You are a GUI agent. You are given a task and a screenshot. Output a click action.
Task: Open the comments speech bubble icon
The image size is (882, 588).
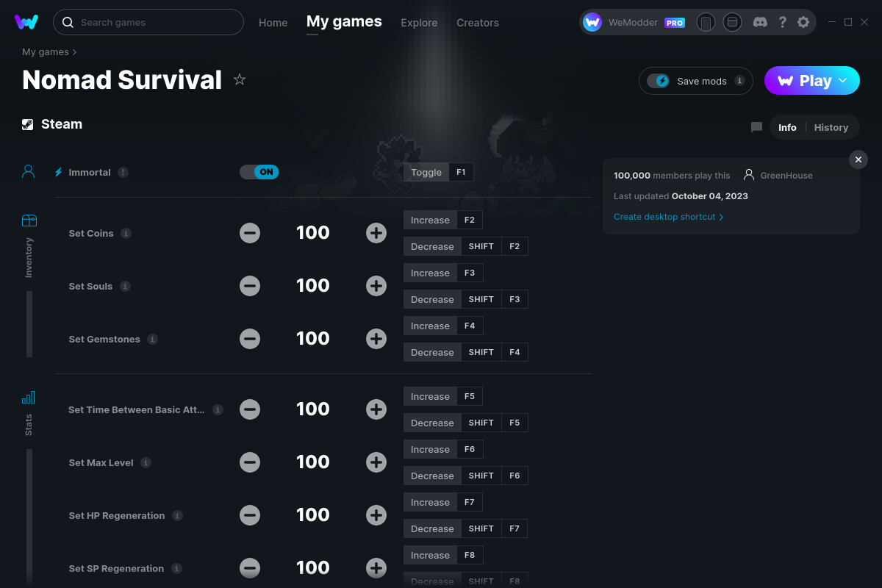coord(756,127)
